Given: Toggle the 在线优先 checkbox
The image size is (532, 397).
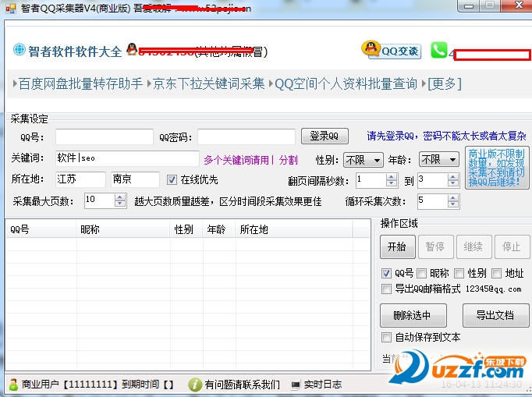Looking at the screenshot, I should [x=172, y=179].
